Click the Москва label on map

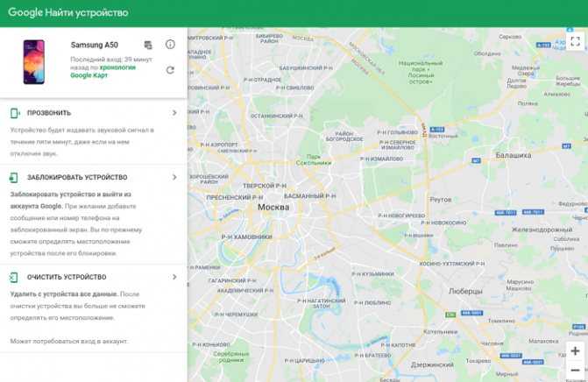pos(273,208)
